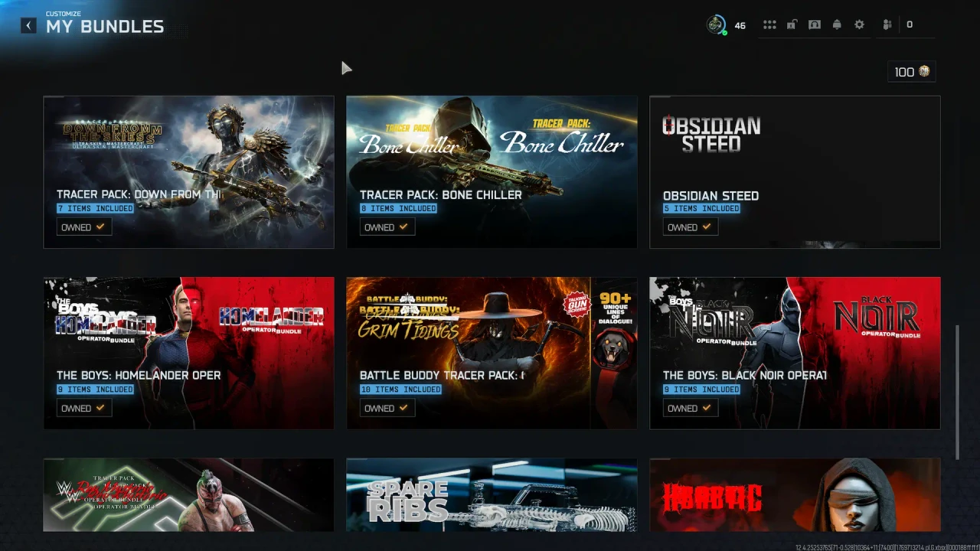Screen dimensions: 980x551
Task: Select the player level 46 indicator
Action: 740,25
